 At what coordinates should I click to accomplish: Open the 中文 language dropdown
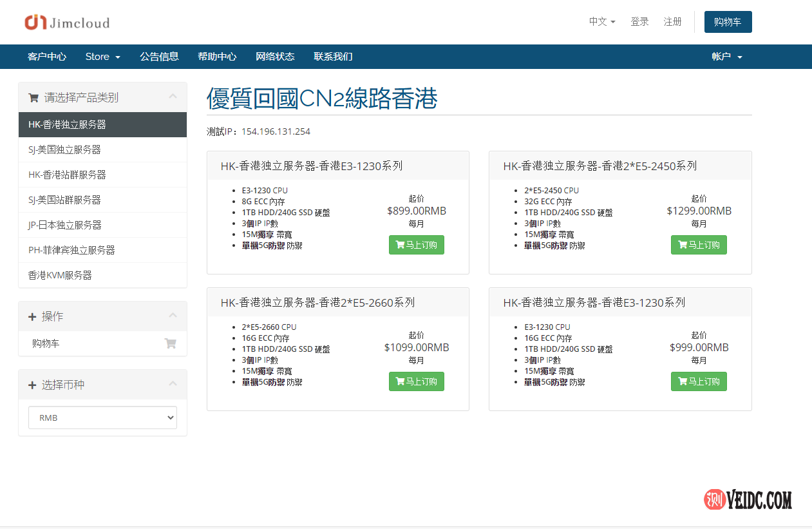click(601, 22)
